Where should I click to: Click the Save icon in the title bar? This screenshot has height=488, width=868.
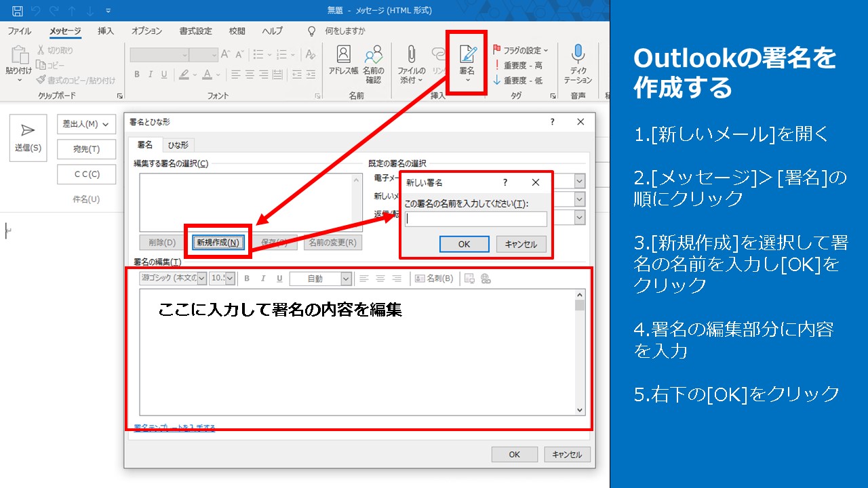click(x=17, y=11)
